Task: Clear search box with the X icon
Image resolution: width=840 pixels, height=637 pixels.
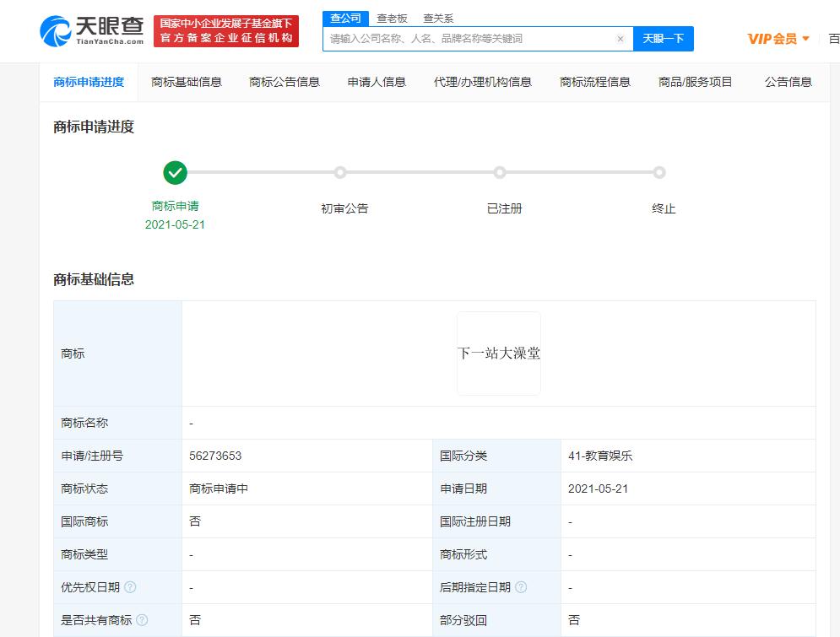Action: (621, 39)
